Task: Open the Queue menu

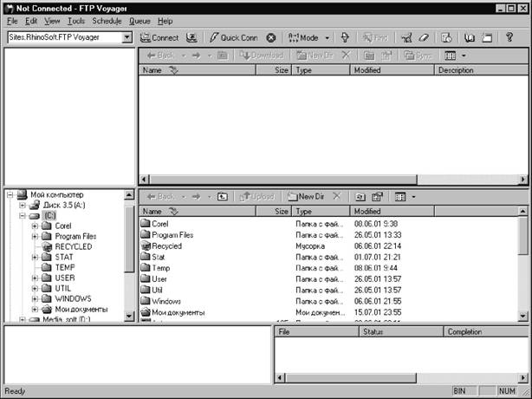Action: pos(139,20)
